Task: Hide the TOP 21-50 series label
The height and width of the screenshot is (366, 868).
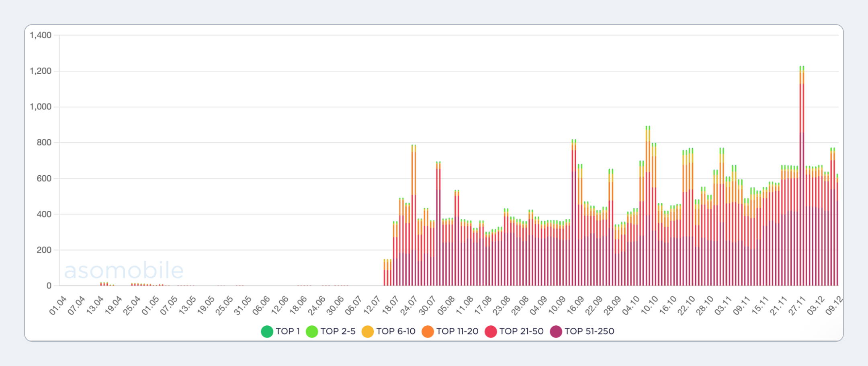Action: click(x=522, y=331)
